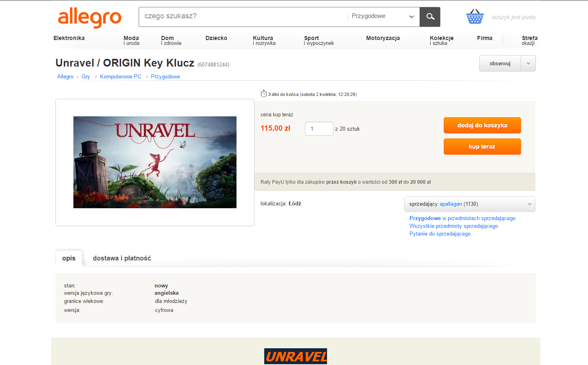Open the Elektronika menu
This screenshot has width=588, height=365.
click(69, 38)
